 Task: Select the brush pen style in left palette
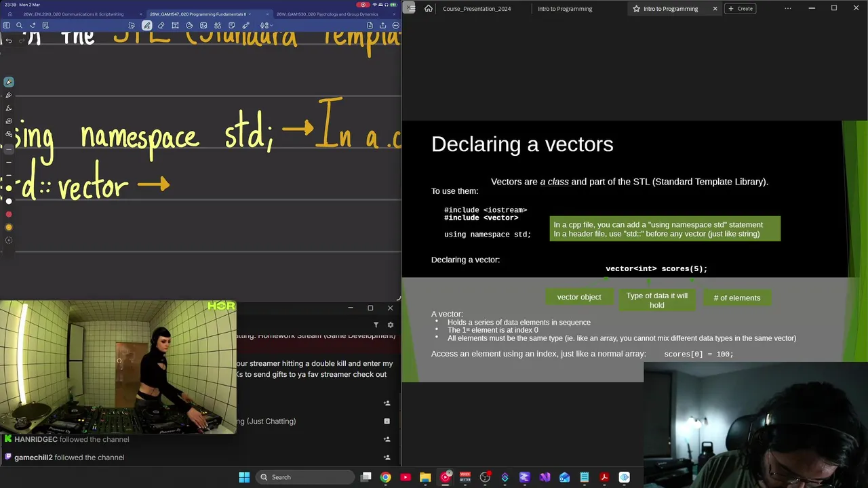[x=9, y=94]
